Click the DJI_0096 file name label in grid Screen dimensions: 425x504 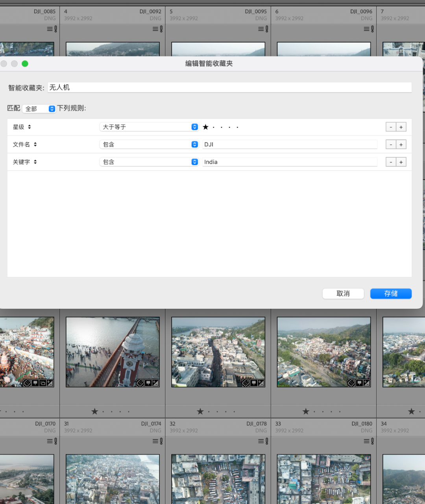[x=361, y=11]
